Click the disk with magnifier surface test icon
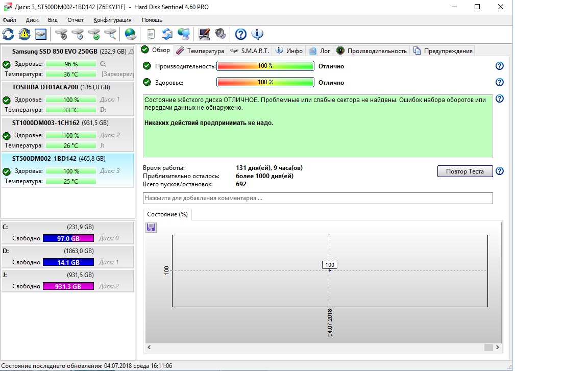 [x=110, y=34]
